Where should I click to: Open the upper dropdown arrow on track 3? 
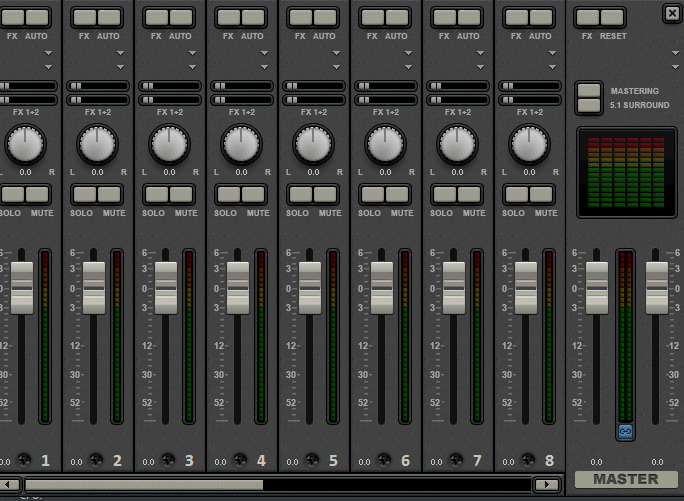click(192, 53)
